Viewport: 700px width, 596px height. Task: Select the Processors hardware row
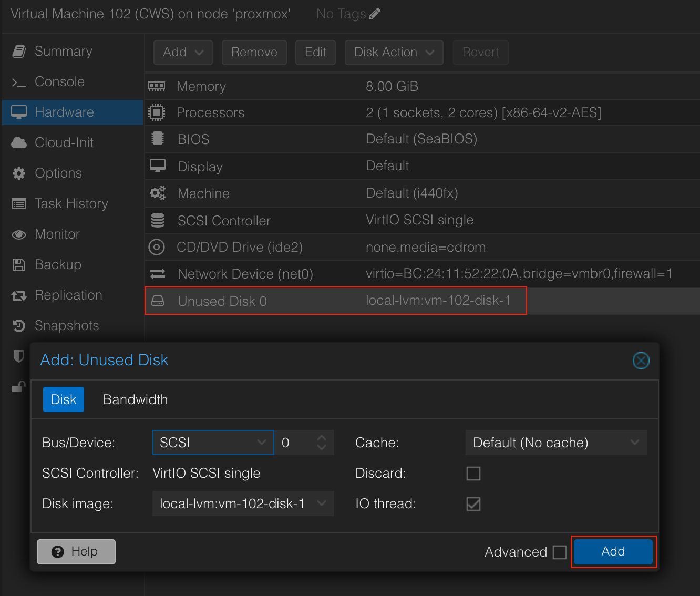423,112
